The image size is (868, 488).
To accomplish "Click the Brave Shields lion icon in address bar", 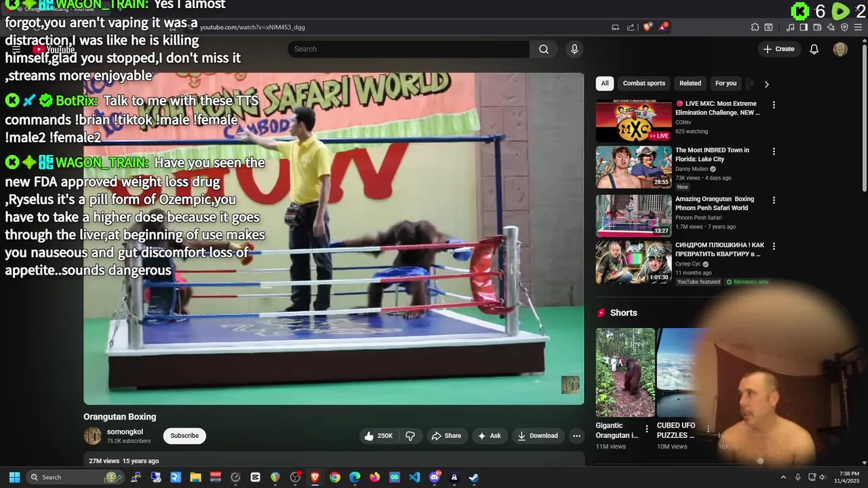I will pos(647,27).
